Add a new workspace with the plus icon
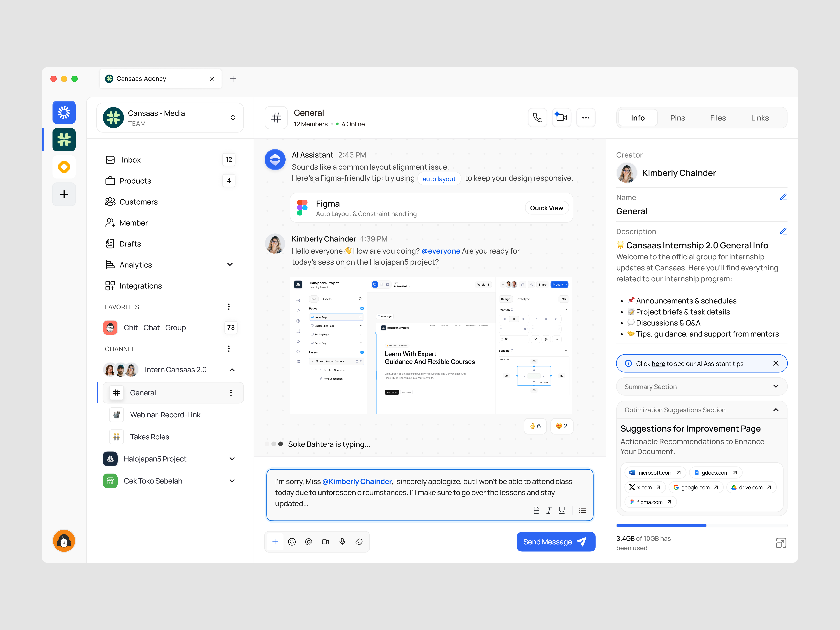This screenshot has height=630, width=840. pyautogui.click(x=64, y=194)
